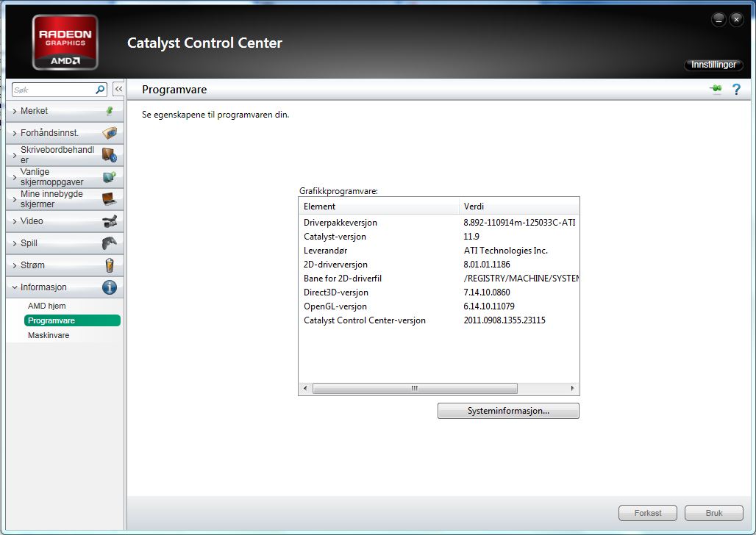Image resolution: width=756 pixels, height=535 pixels.
Task: Open the Innstillinger menu
Action: [x=713, y=65]
